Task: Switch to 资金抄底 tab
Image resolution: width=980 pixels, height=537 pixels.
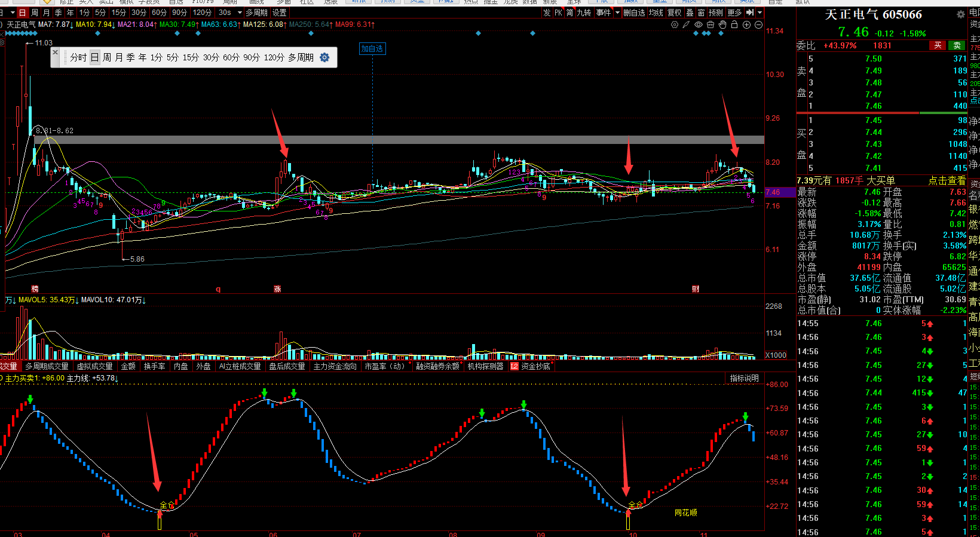Action: 535,366
